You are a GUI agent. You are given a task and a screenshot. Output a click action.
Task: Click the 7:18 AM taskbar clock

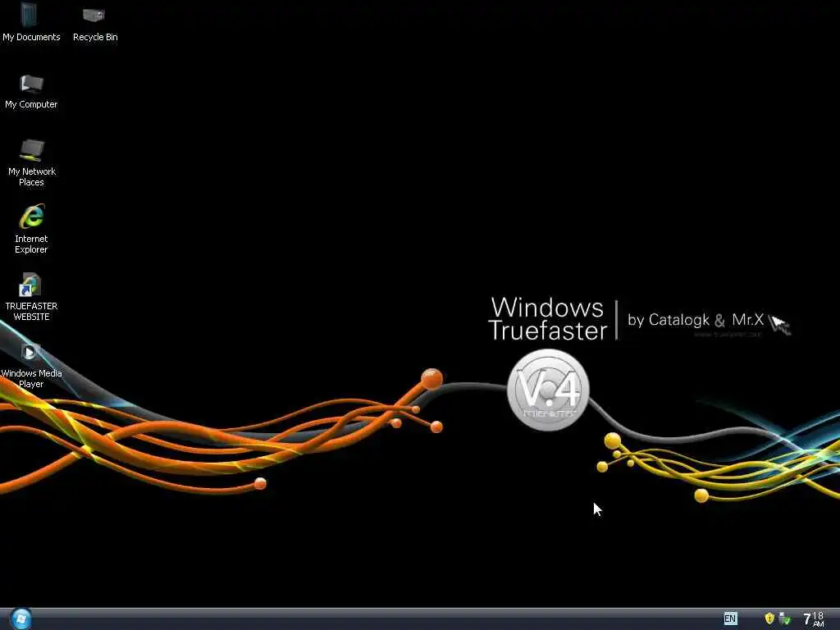(814, 619)
